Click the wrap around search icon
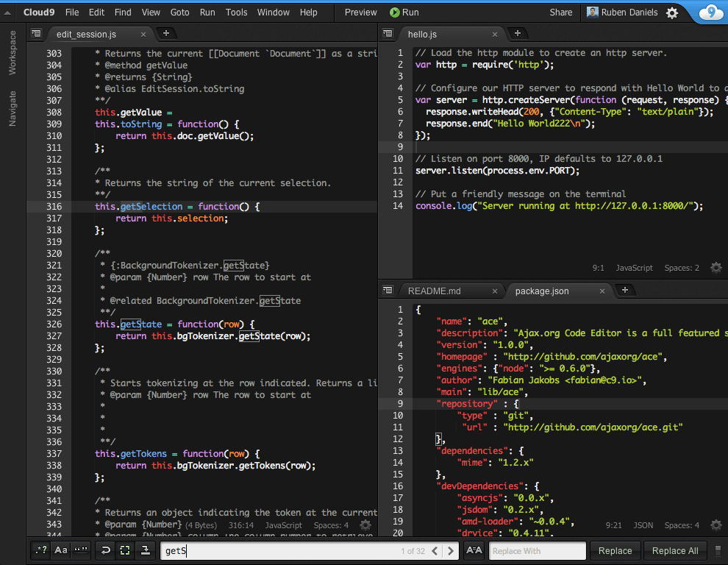Viewport: 728px width, 565px height. click(x=106, y=550)
